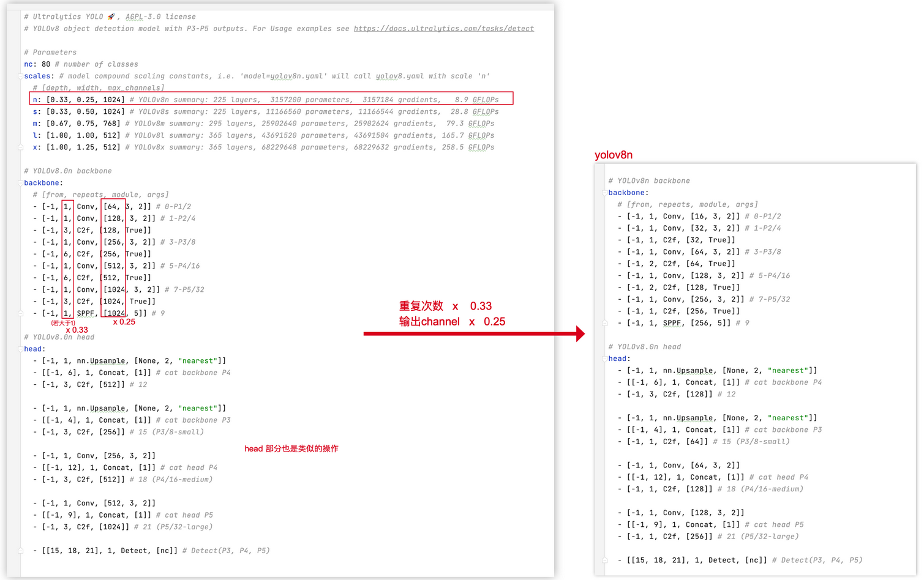Click the '[[-1, 9], 1, Concat' line in the yolov8n pane
Image resolution: width=924 pixels, height=580 pixels.
click(710, 525)
